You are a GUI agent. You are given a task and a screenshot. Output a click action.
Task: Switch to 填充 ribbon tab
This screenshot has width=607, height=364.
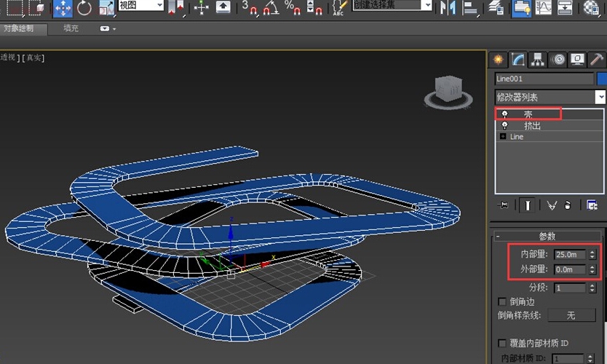click(71, 28)
